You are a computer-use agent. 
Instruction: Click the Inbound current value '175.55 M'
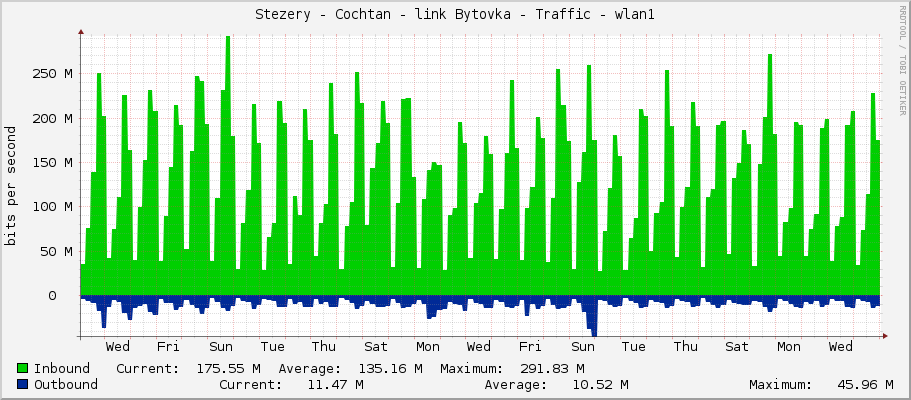coord(228,369)
